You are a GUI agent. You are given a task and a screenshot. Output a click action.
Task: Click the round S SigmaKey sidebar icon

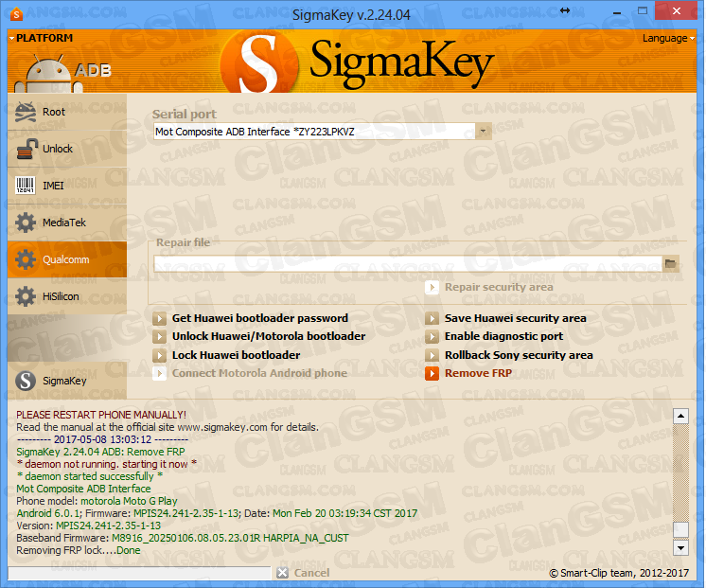(x=26, y=381)
